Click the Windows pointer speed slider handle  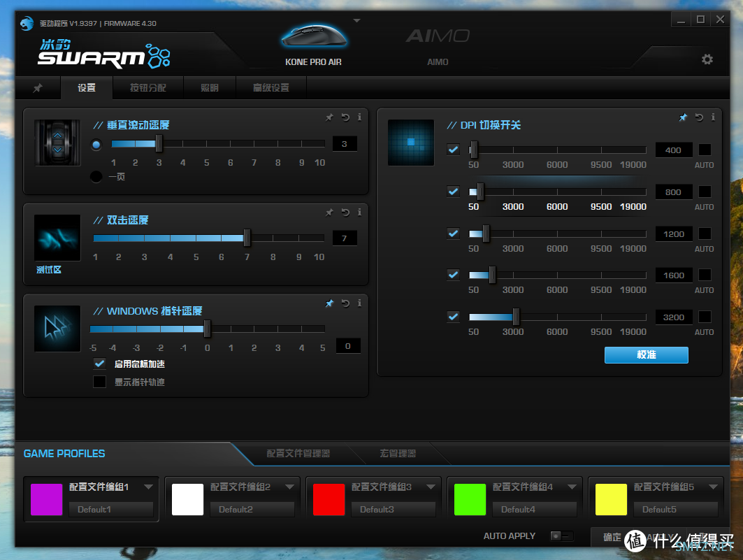[207, 329]
